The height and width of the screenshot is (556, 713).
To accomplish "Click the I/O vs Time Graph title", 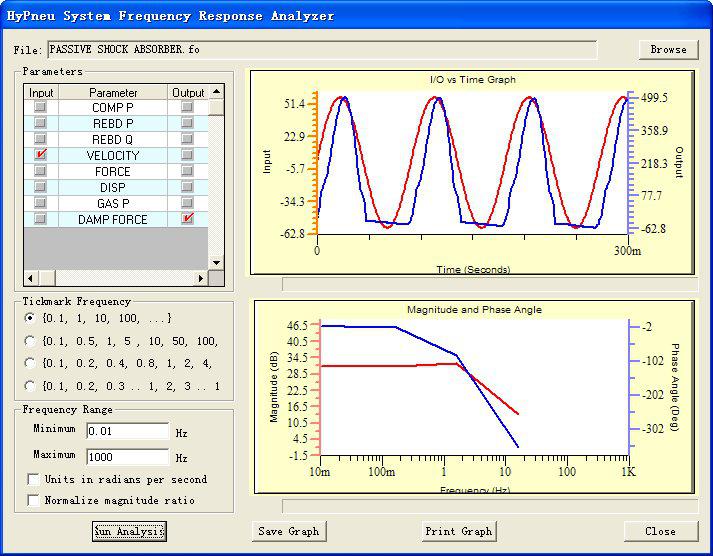I will point(473,80).
